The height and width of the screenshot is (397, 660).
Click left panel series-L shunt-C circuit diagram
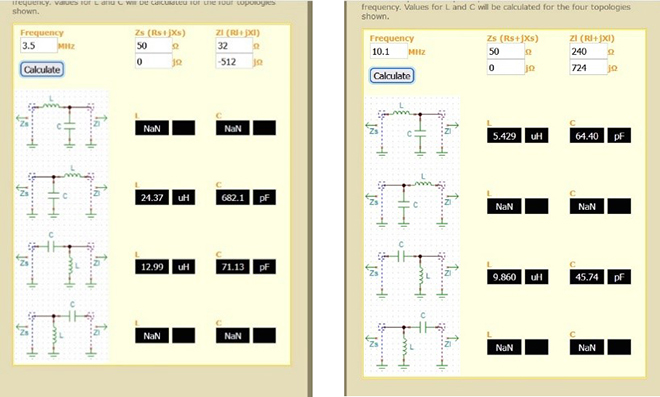(x=61, y=123)
